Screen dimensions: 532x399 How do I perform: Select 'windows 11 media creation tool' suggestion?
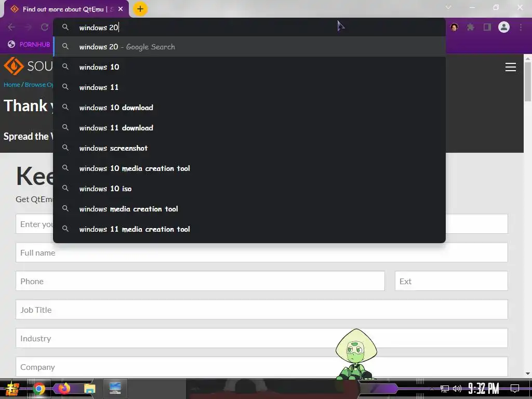[249, 229]
